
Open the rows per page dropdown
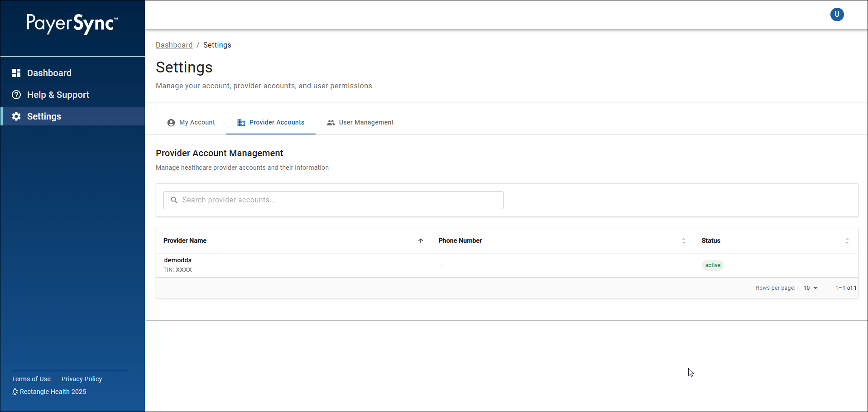pyautogui.click(x=810, y=288)
